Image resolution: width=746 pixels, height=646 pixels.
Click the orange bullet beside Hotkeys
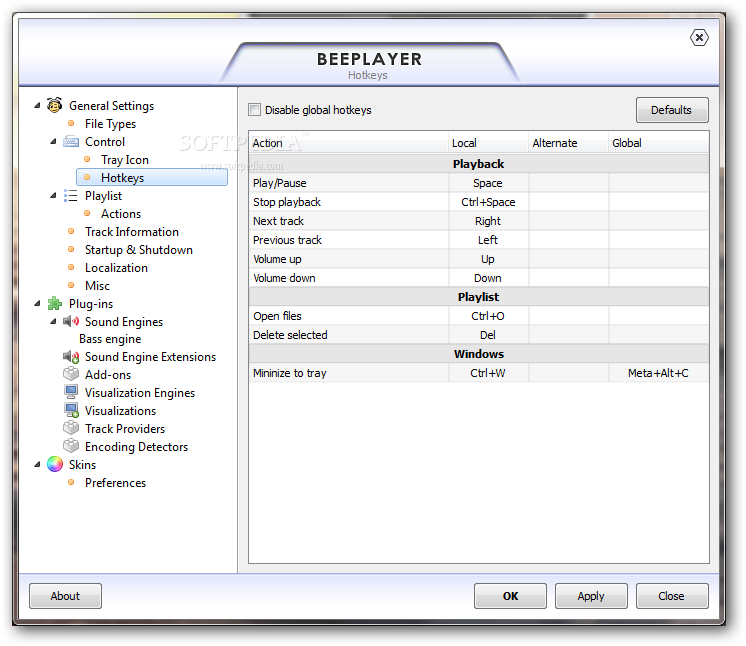tap(87, 177)
